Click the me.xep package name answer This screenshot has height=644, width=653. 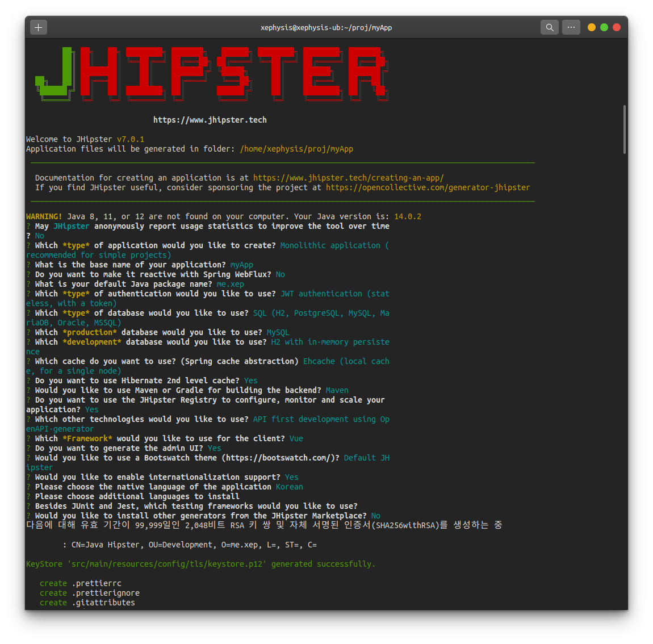[231, 284]
